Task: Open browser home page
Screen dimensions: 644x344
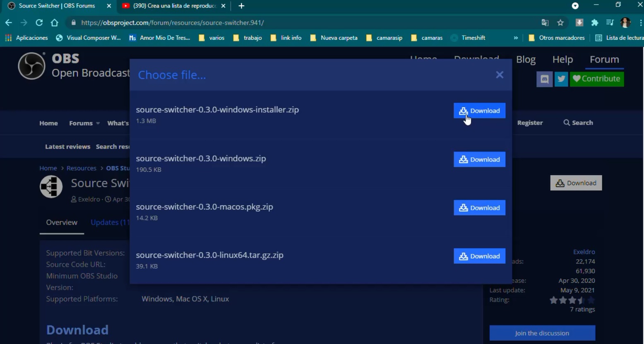Action: pos(54,23)
